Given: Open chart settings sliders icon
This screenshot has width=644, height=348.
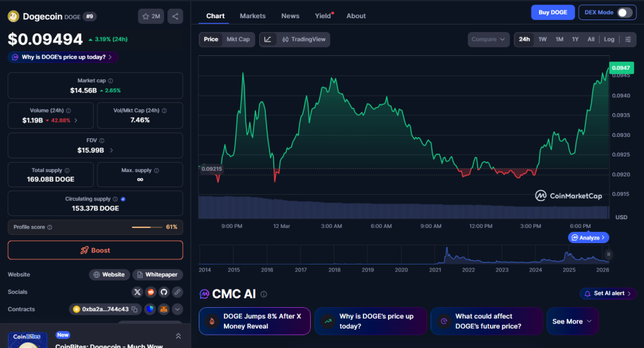Looking at the screenshot, I should [x=628, y=40].
